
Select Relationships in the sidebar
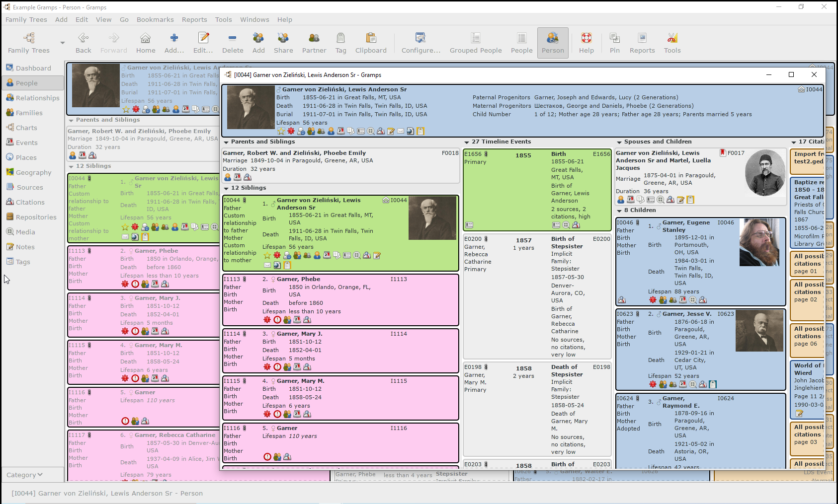point(33,98)
